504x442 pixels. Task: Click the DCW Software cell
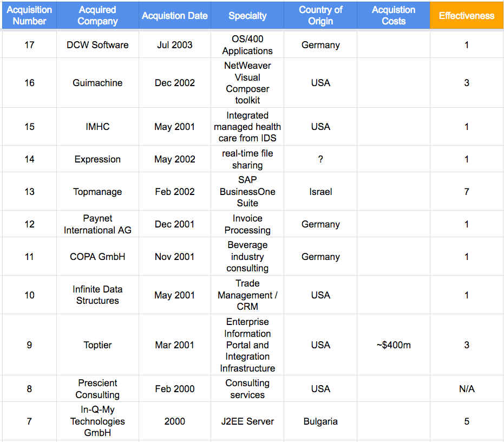tap(97, 45)
